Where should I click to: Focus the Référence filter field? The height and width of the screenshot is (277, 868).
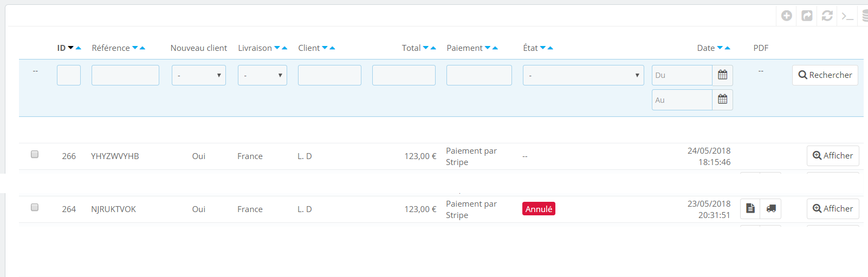coord(125,75)
